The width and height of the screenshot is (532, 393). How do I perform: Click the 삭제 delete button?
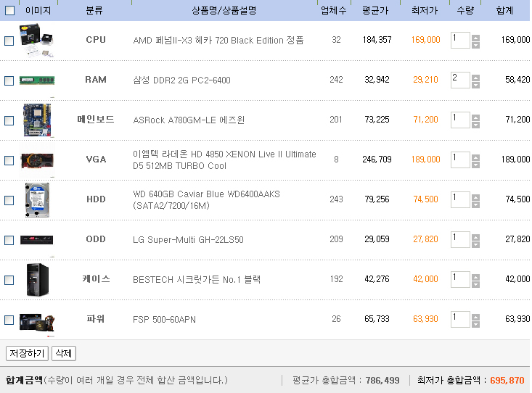[x=63, y=354]
